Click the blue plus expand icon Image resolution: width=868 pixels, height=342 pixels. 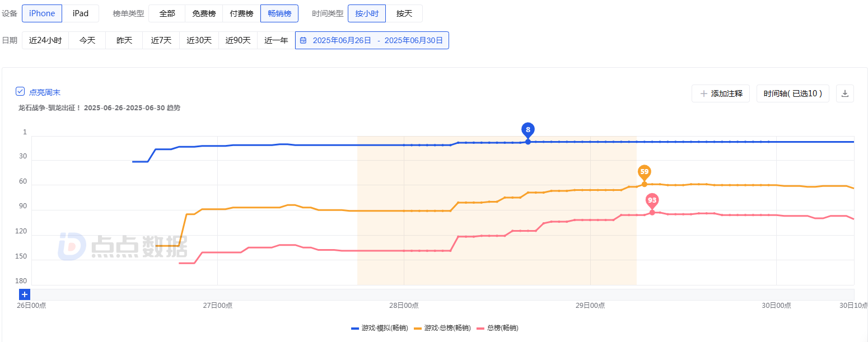click(25, 294)
